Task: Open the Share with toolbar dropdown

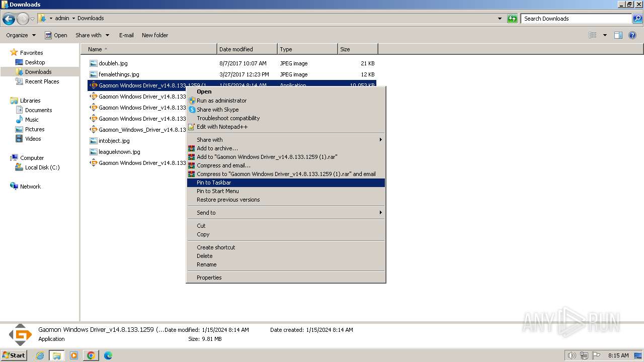Action: pyautogui.click(x=93, y=35)
